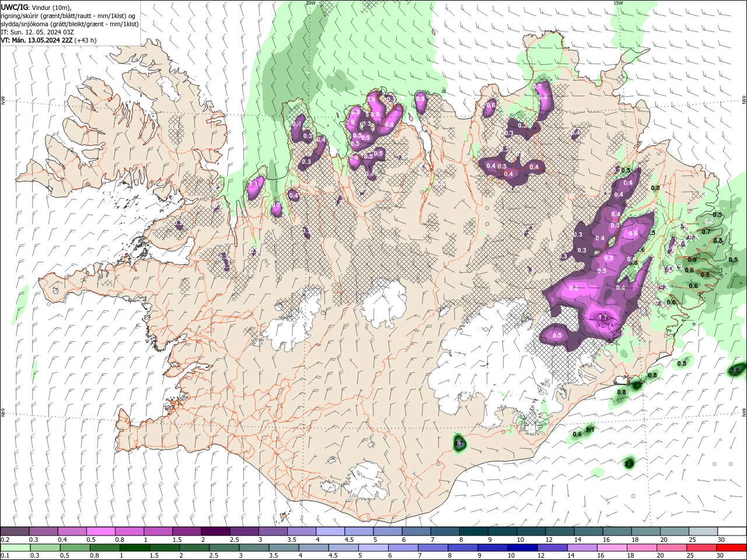The width and height of the screenshot is (747, 560).
Task: Click the grey-green 3–3.5 swatch in lower scale
Action: point(253,548)
